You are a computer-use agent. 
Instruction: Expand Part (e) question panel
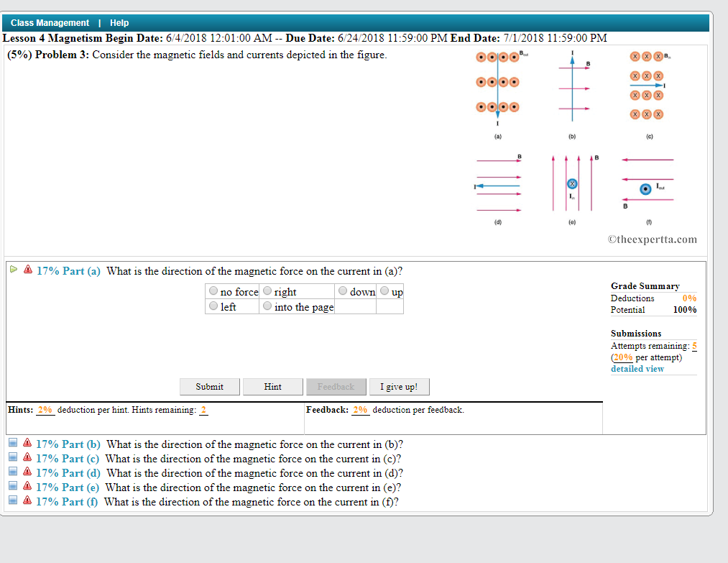12,487
